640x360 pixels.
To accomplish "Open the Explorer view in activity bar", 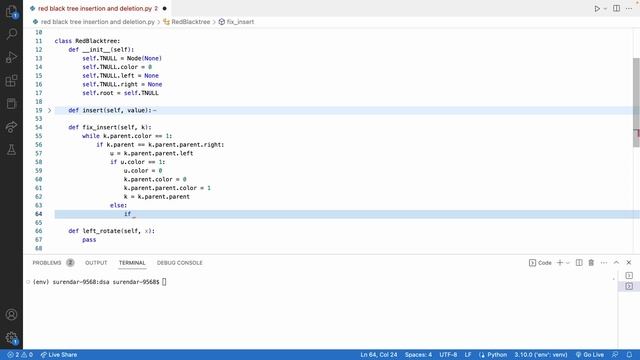I will 11,11.
